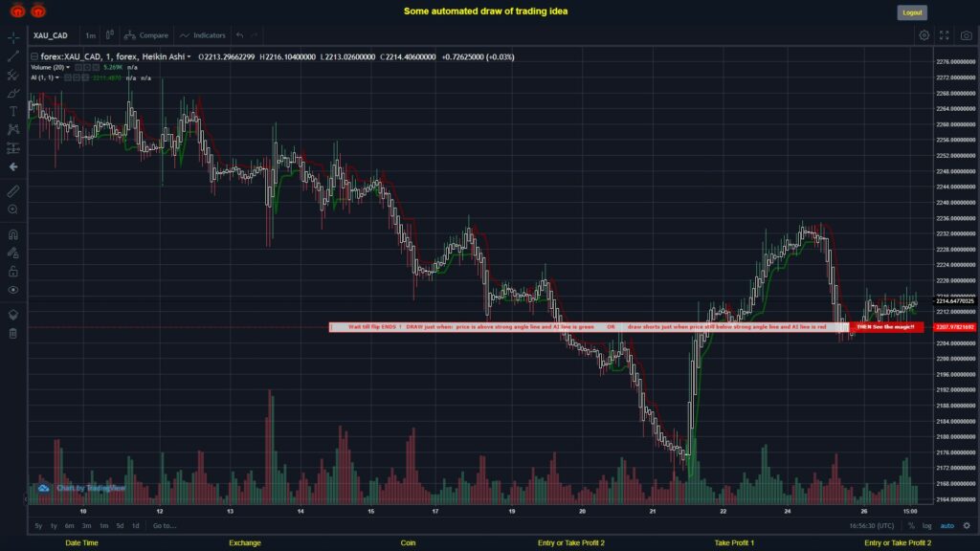Select the 3m time range
This screenshot has width=980, height=551.
87,526
